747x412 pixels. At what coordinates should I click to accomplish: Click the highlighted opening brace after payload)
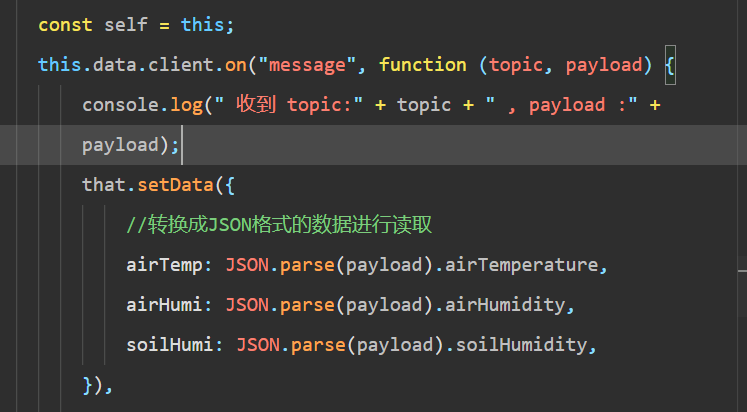pyautogui.click(x=670, y=65)
